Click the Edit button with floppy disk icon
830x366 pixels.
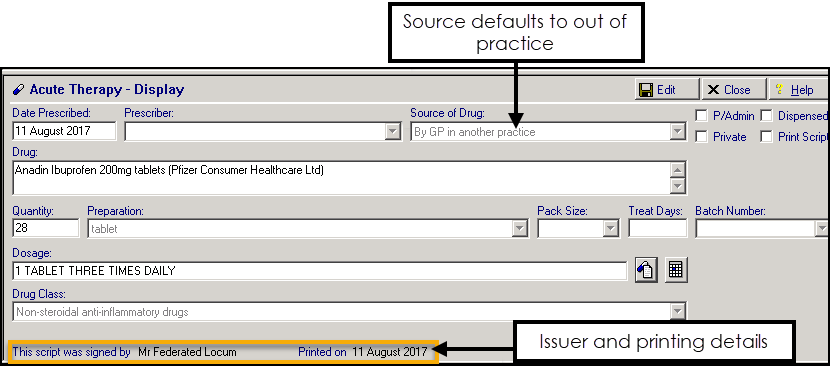[667, 90]
